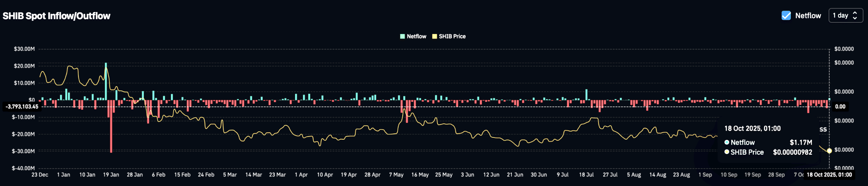The width and height of the screenshot is (868, 186).
Task: Select the tallest green inflow bar in January
Action: point(106,81)
